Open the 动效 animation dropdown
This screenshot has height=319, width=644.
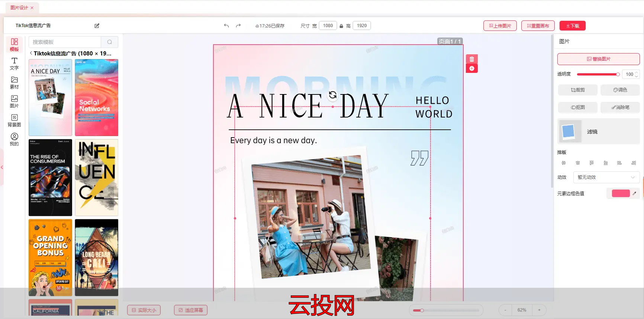[606, 177]
